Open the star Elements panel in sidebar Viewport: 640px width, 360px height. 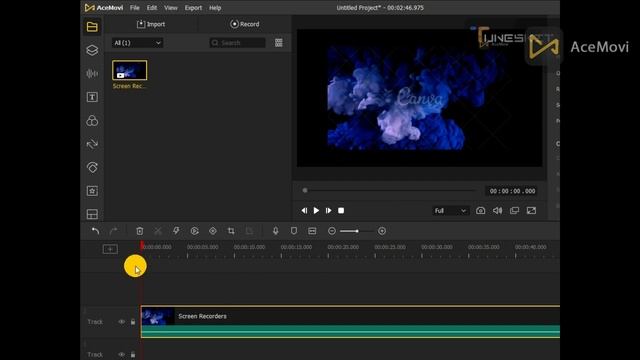(x=92, y=191)
